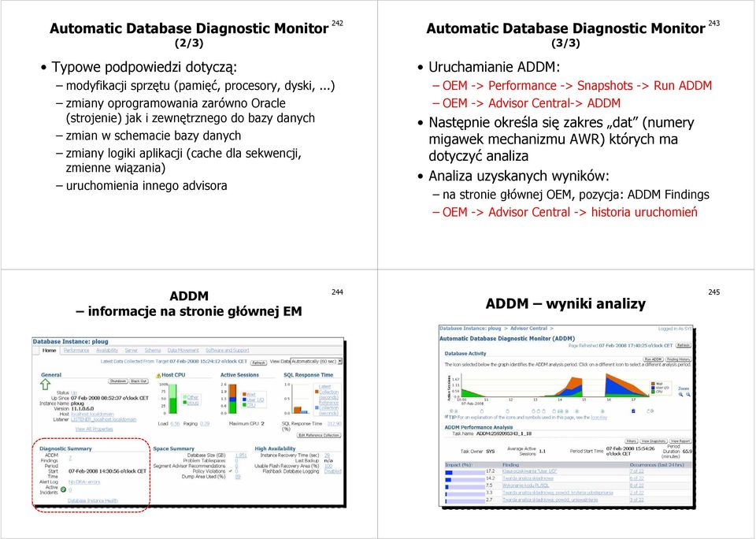Open the Data Movement tab
Viewport: 756px width, 539px height.
click(183, 351)
